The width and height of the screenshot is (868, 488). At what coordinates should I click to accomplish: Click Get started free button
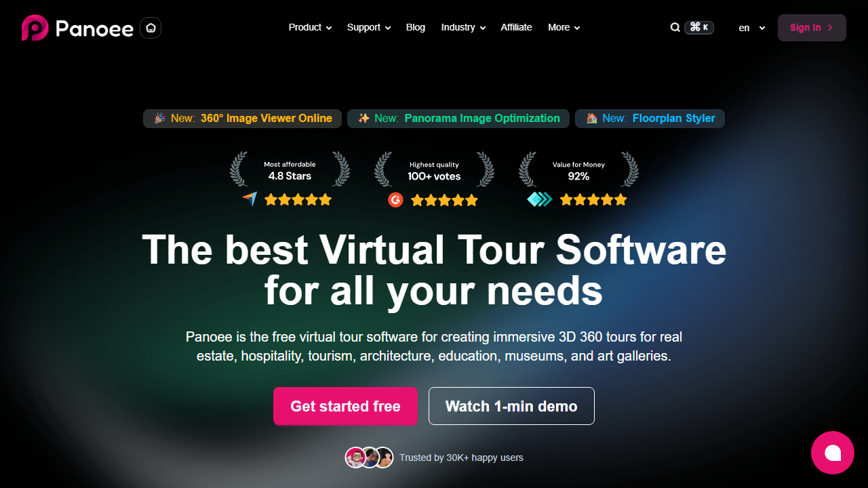345,406
